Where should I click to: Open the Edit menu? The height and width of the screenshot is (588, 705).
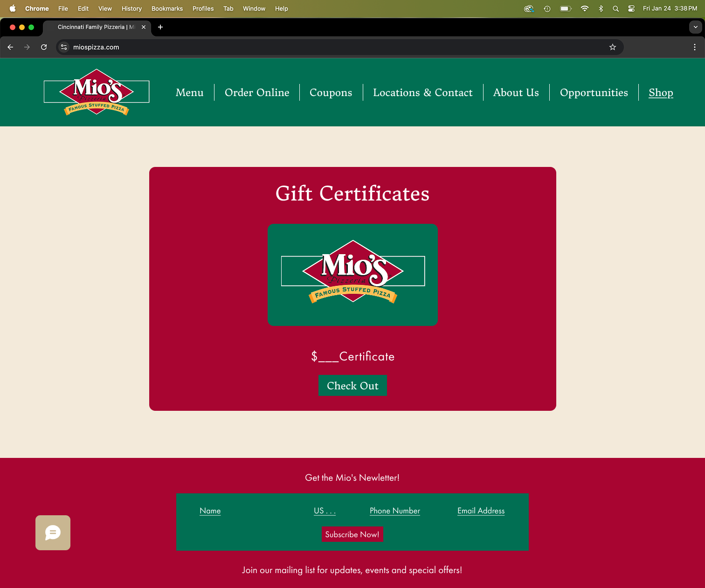click(x=83, y=8)
